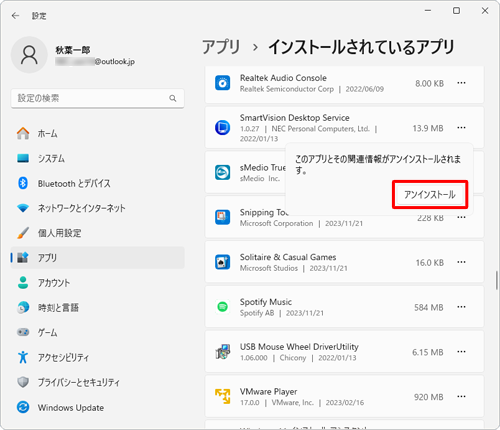
Task: Open アクセシビリティ settings
Action: pos(98,357)
